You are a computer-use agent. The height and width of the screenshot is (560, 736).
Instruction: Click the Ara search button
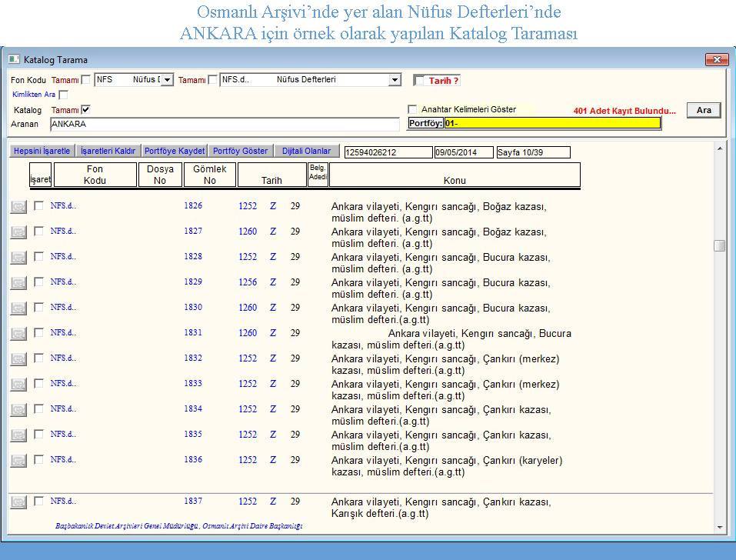pos(703,110)
